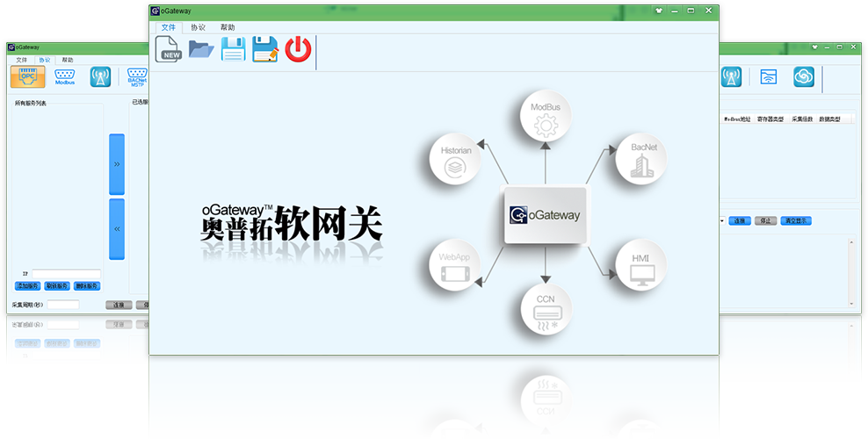Click 采集倍数 column header in right window
Image resolution: width=868 pixels, height=439 pixels.
click(x=802, y=119)
